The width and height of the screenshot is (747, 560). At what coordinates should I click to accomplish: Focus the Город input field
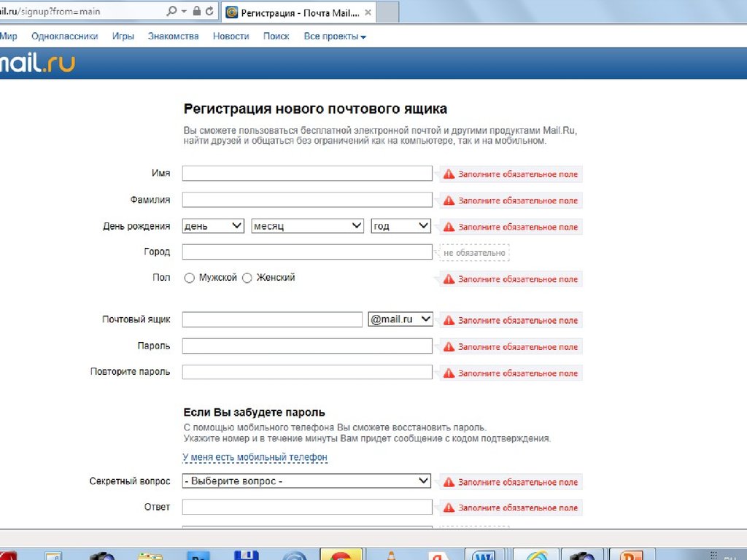(x=307, y=252)
